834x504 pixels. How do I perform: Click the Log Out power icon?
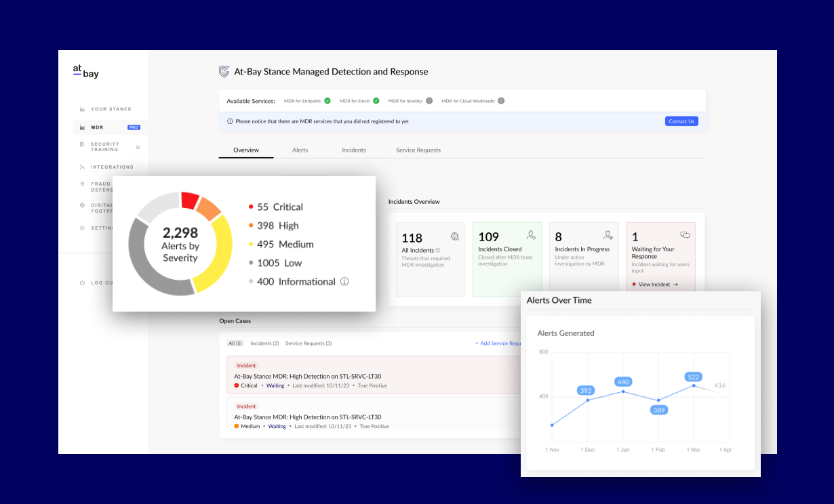[82, 282]
